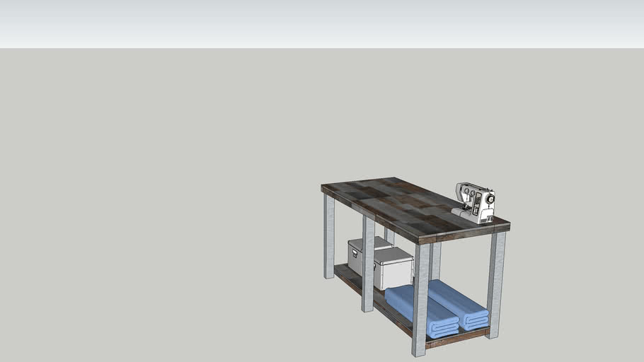Click the front white storage box
Image resolution: width=644 pixels, height=362 pixels.
pyautogui.click(x=393, y=272)
